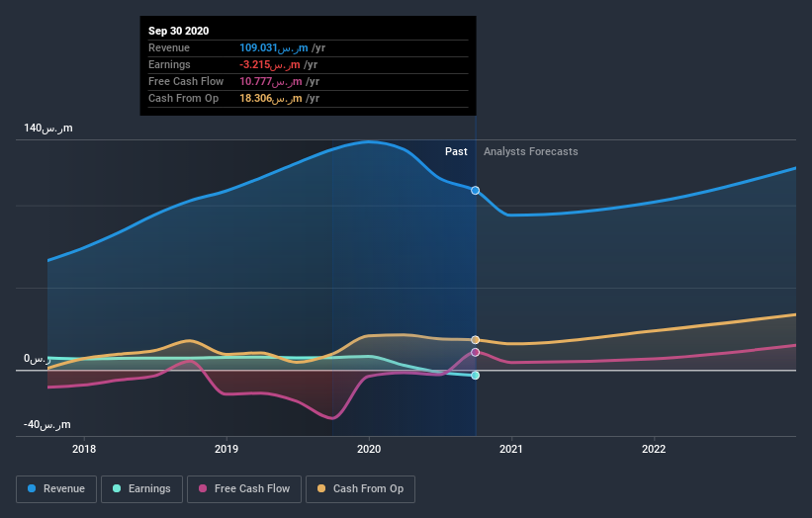Click the orange Cash From Op data point
The width and height of the screenshot is (812, 518).
tap(475, 340)
